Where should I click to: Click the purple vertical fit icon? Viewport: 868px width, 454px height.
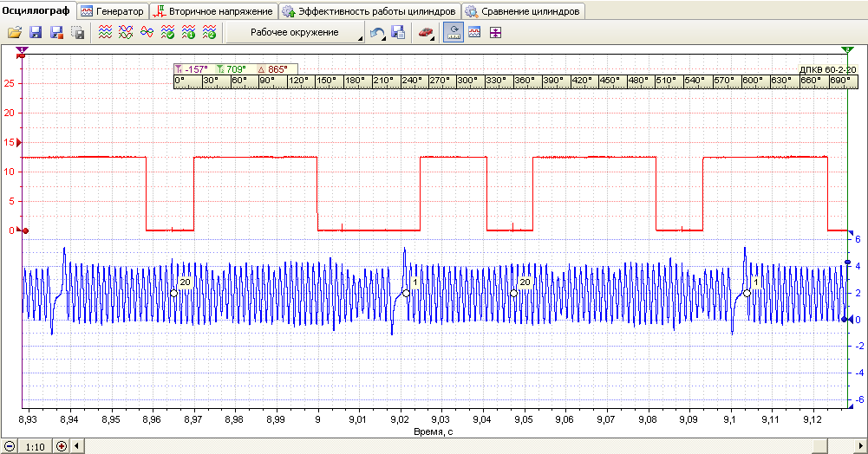pyautogui.click(x=495, y=33)
